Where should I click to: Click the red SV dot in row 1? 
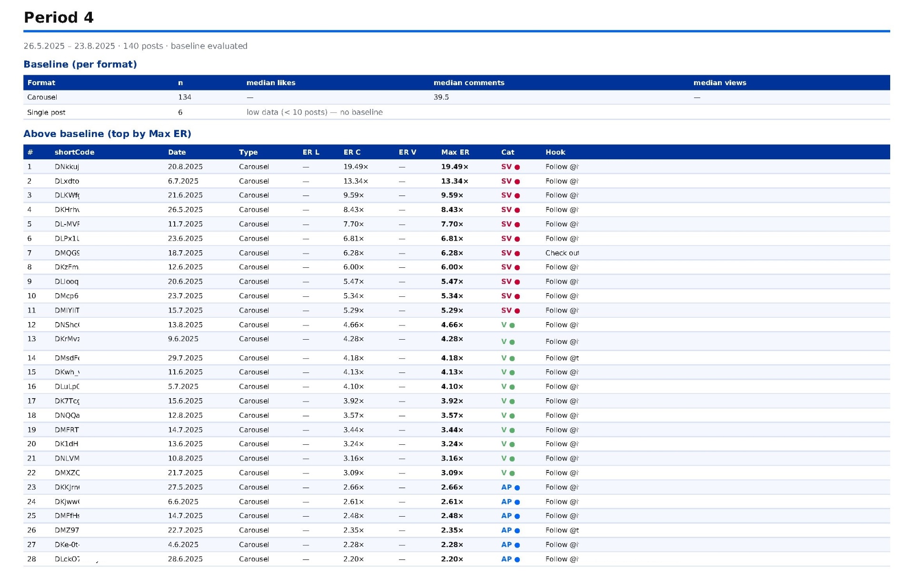pyautogui.click(x=517, y=167)
